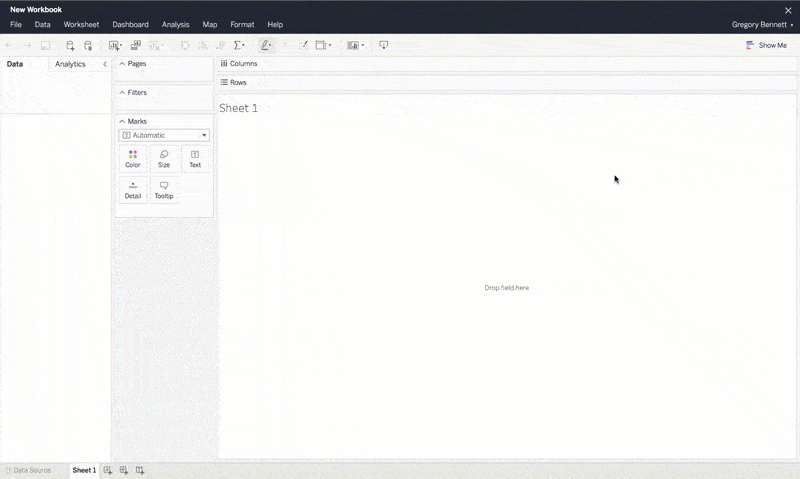Switch to the Analytics tab
Screen dimensions: 800x479
coord(70,64)
